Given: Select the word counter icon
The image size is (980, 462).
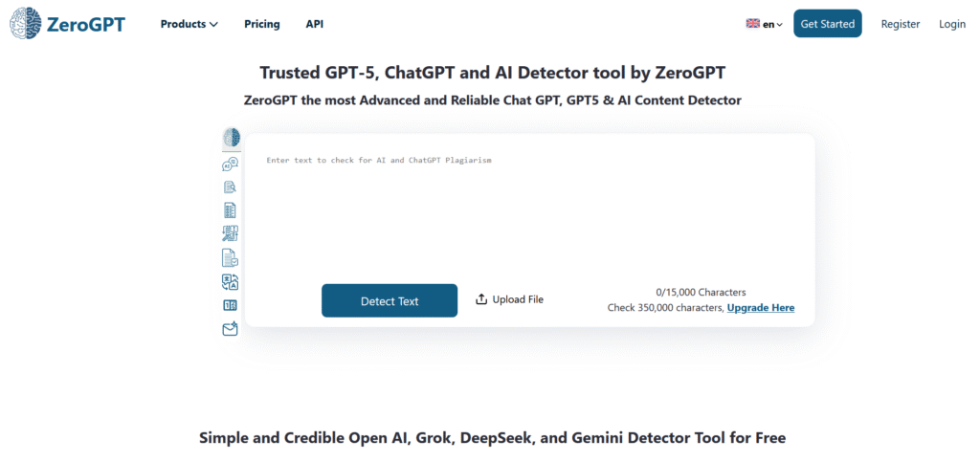Looking at the screenshot, I should [231, 305].
